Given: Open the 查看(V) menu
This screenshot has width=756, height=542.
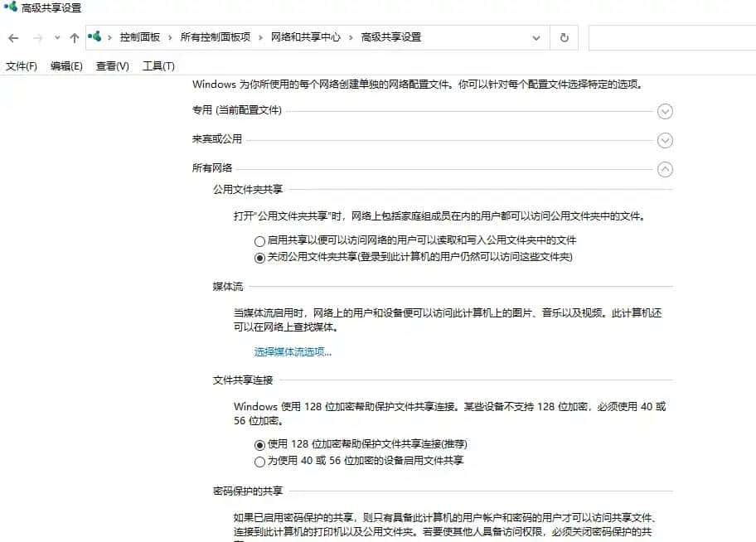Looking at the screenshot, I should [111, 65].
